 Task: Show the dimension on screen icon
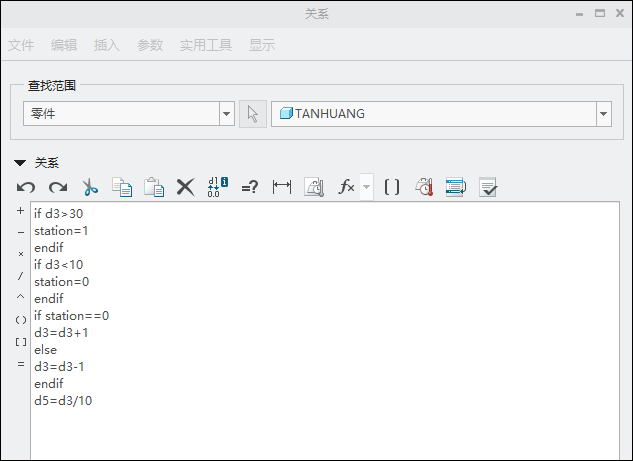click(282, 187)
